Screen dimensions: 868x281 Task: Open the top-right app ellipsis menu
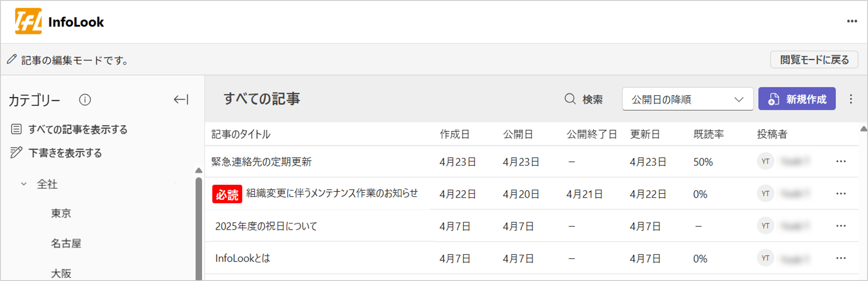click(x=852, y=21)
